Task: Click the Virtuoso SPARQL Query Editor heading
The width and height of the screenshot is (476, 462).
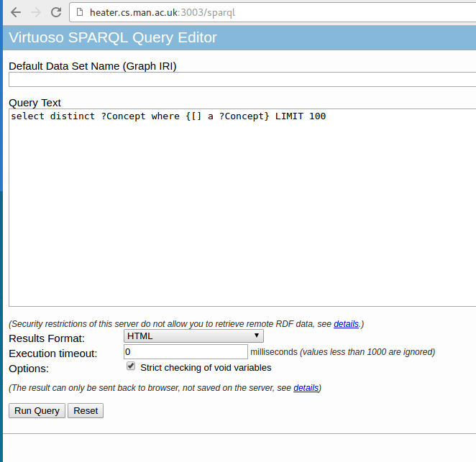Action: (113, 37)
